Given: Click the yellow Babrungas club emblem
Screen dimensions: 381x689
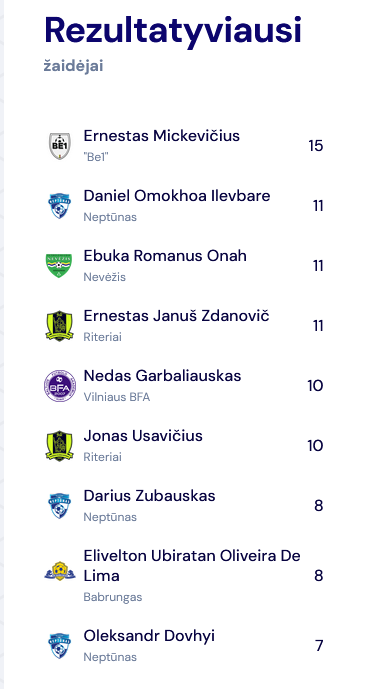Looking at the screenshot, I should pyautogui.click(x=60, y=572).
